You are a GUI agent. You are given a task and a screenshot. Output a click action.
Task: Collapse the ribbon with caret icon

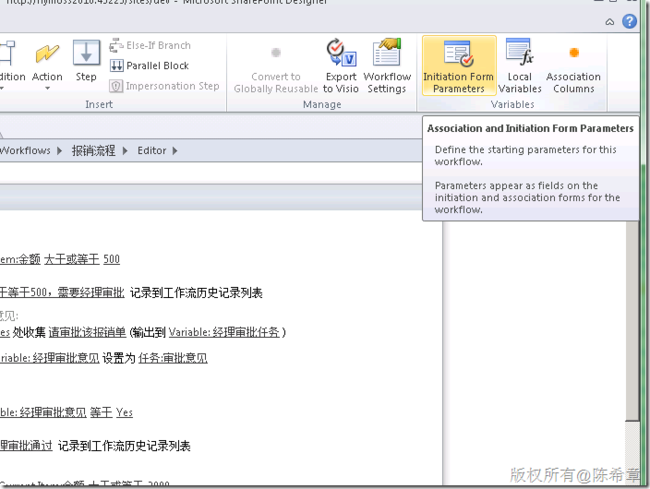pos(609,22)
